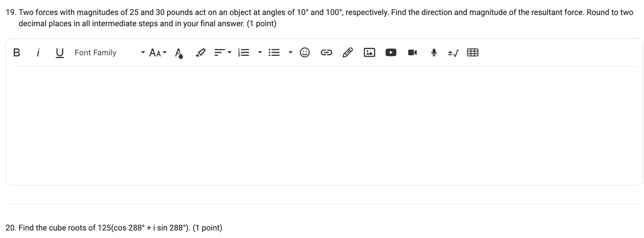Open the drawing/pencil tool
644x238 pixels.
click(x=347, y=52)
